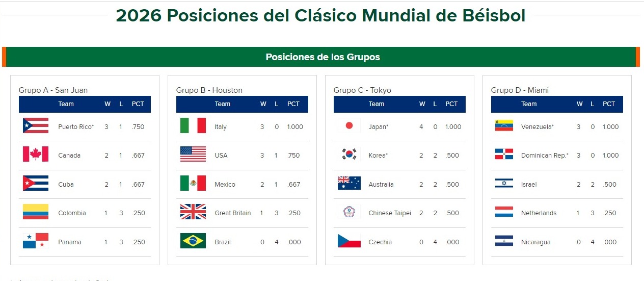Click the Czechia flag icon
This screenshot has height=281, width=644.
click(349, 241)
